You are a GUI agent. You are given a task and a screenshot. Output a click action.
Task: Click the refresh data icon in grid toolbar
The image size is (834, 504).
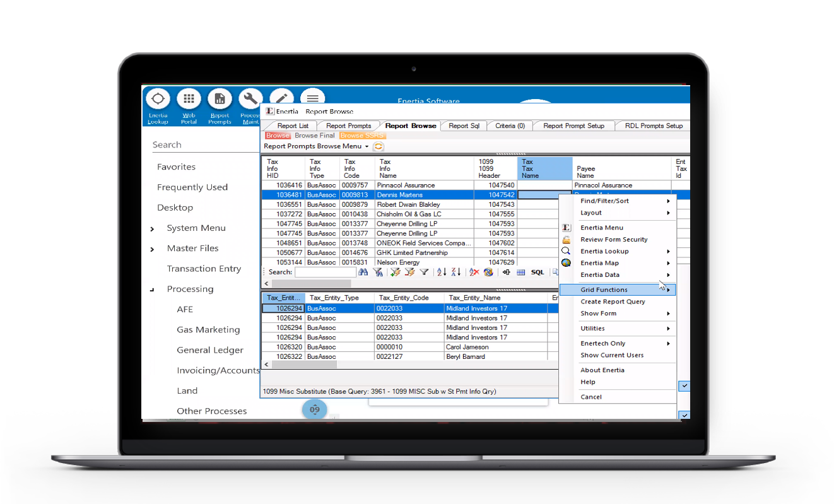(x=488, y=272)
